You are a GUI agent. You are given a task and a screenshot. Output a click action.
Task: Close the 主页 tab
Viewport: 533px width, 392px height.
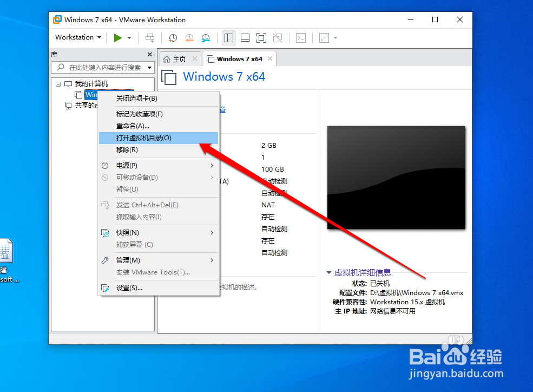[x=195, y=58]
